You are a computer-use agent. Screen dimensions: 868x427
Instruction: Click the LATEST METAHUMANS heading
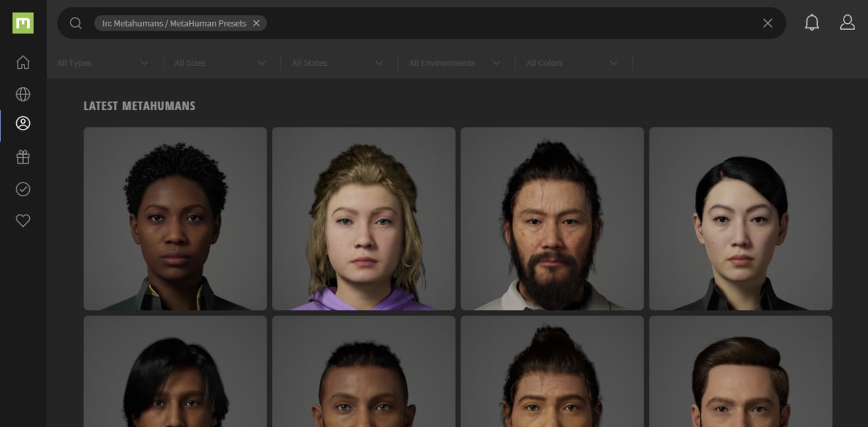(x=139, y=106)
